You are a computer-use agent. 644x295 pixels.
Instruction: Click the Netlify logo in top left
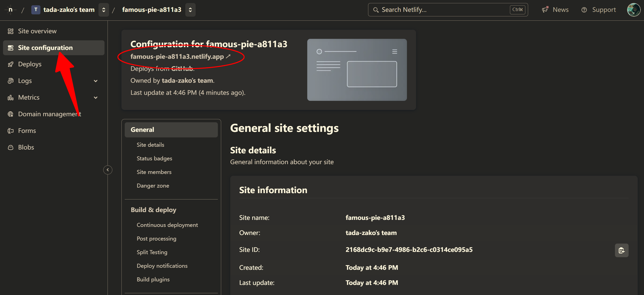point(10,10)
